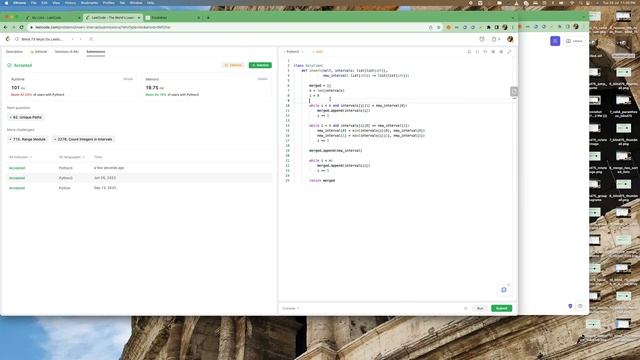
Task: Open the floating assistant chat icon
Action: [504, 290]
